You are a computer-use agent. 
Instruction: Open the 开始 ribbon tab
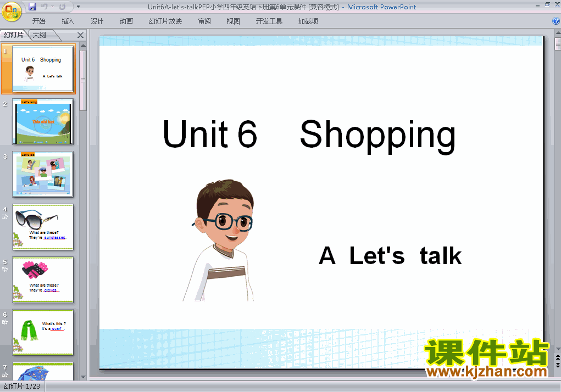pyautogui.click(x=39, y=21)
